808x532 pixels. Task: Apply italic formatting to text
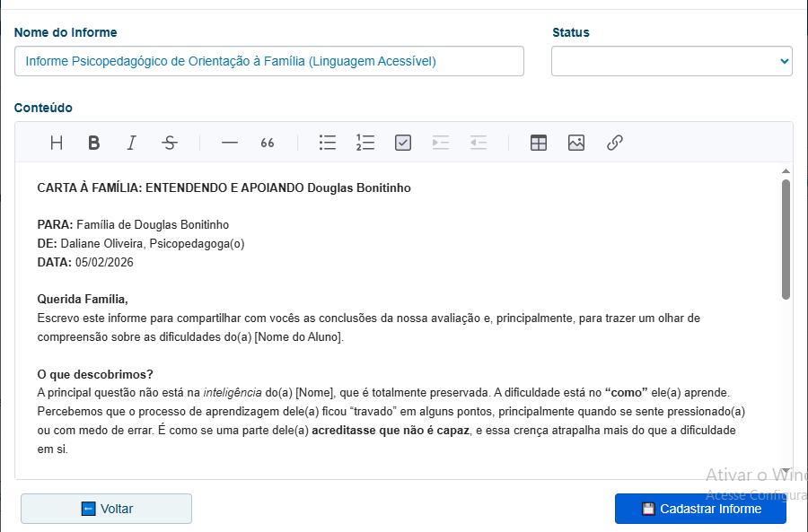[132, 143]
